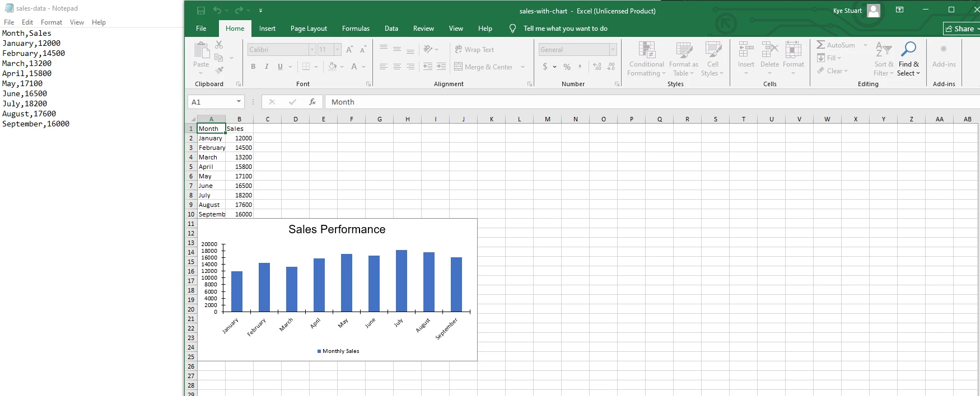980x396 pixels.
Task: Click the Save icon in the title bar
Action: coord(201,11)
